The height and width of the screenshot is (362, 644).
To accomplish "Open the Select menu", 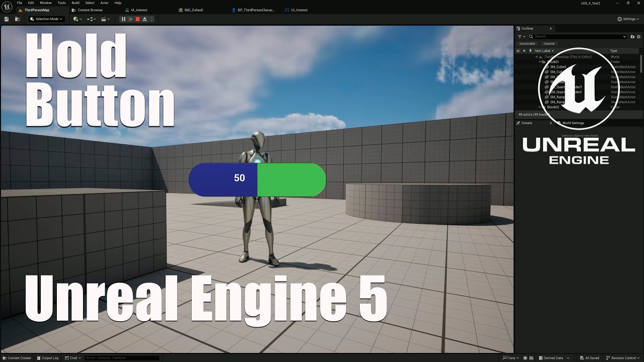I will click(90, 3).
